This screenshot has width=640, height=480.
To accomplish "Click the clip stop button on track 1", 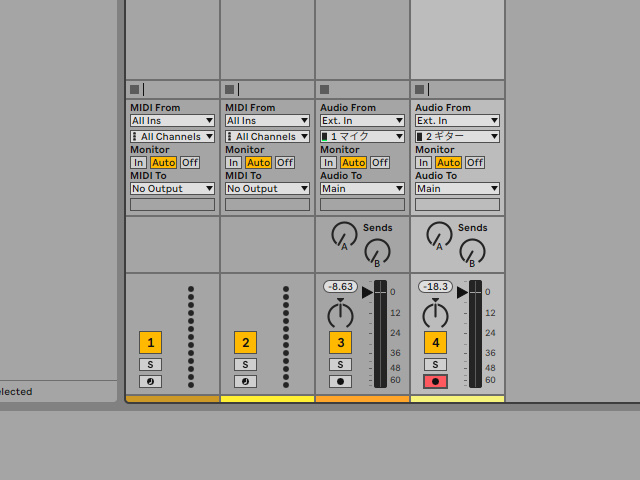I will pyautogui.click(x=134, y=89).
